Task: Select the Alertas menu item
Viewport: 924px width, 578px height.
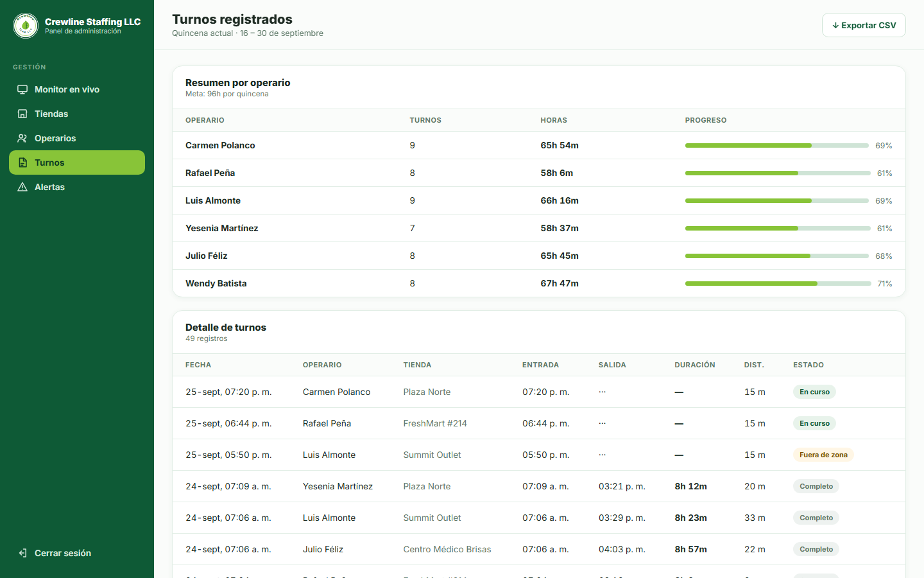Action: point(77,187)
